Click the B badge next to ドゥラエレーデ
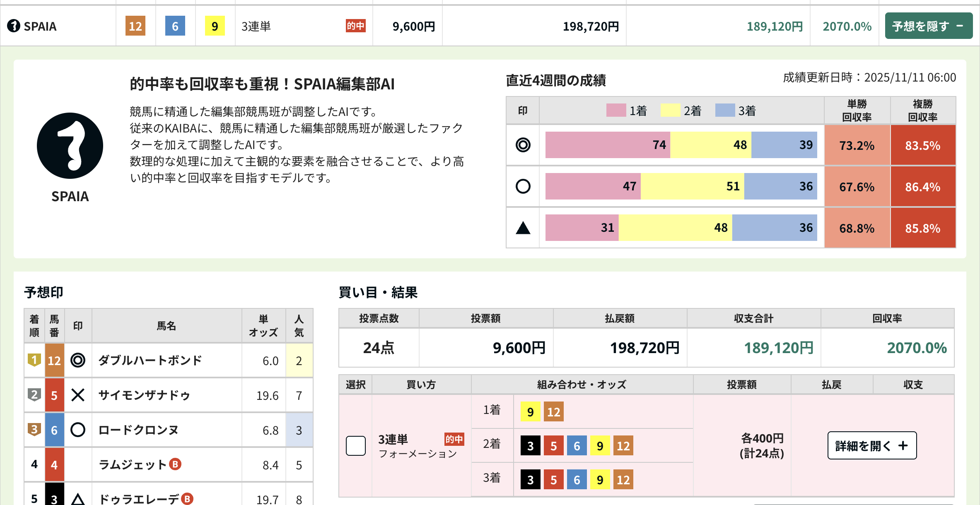 tap(187, 499)
